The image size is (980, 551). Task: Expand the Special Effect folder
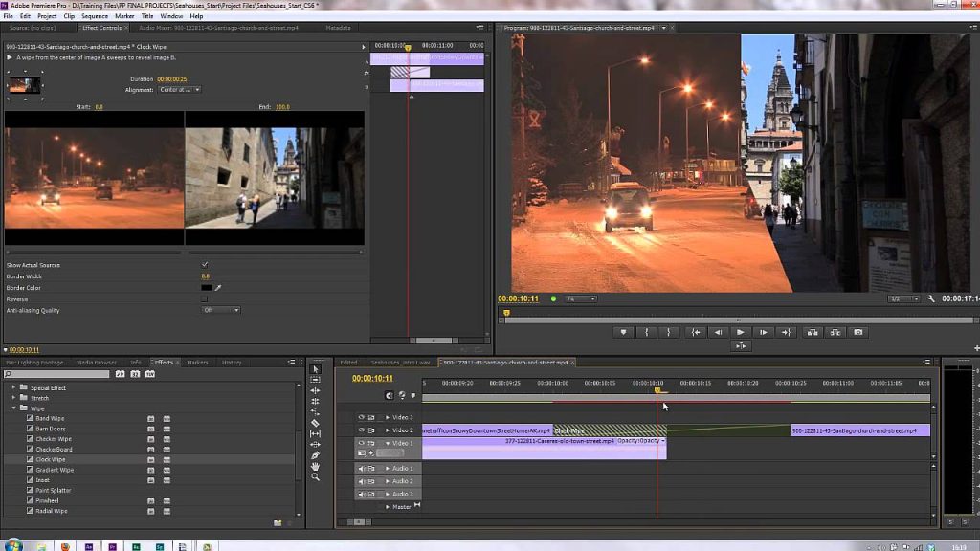click(14, 387)
